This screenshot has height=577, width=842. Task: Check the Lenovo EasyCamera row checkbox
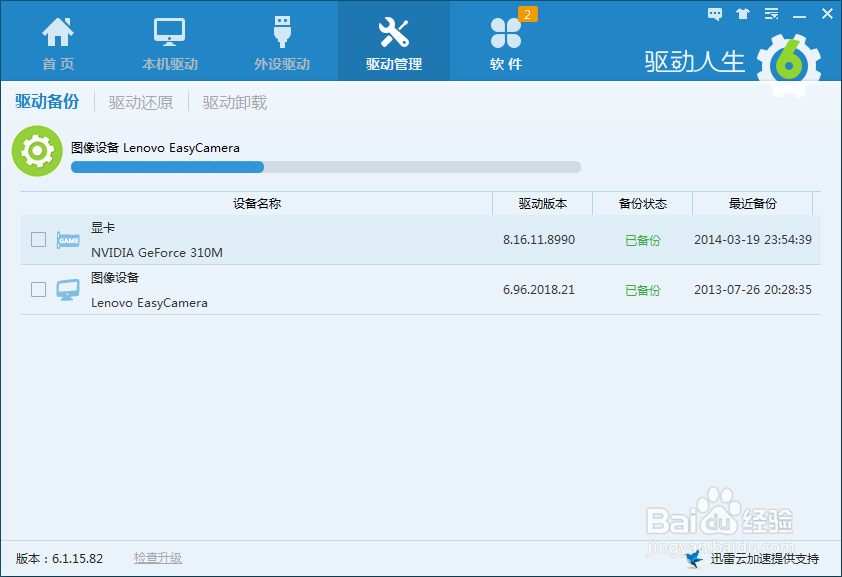click(x=38, y=289)
